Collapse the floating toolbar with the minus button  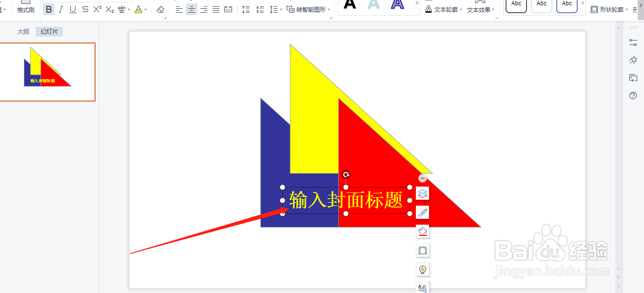tap(423, 179)
